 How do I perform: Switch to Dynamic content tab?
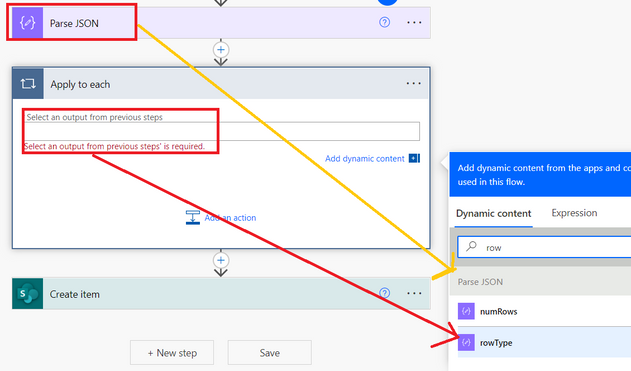click(493, 213)
